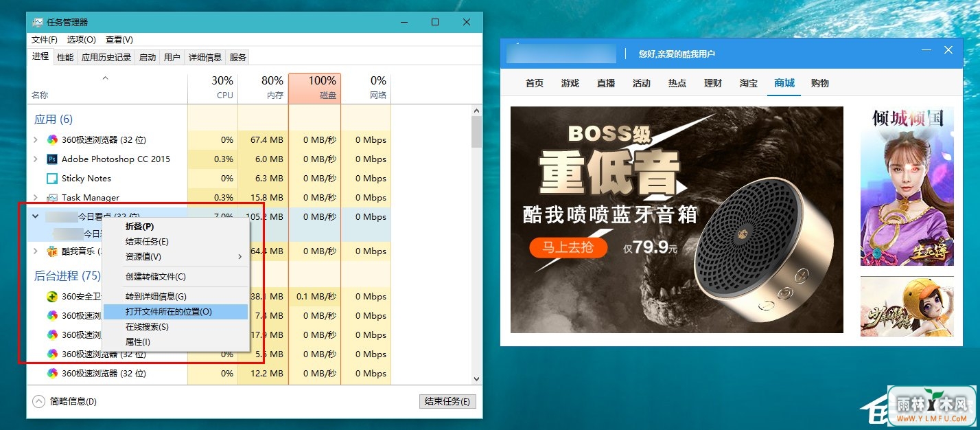Open the 淘宝 tab in 酷我 window
Image resolution: width=980 pixels, height=430 pixels.
749,83
